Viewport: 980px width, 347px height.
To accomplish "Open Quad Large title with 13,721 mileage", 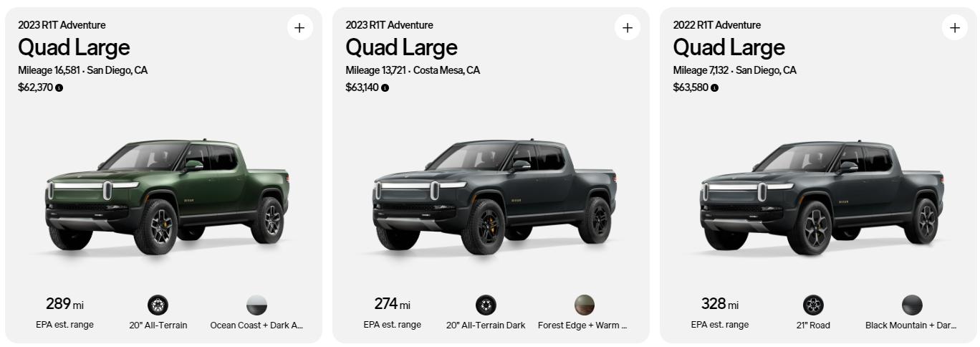I will point(401,47).
